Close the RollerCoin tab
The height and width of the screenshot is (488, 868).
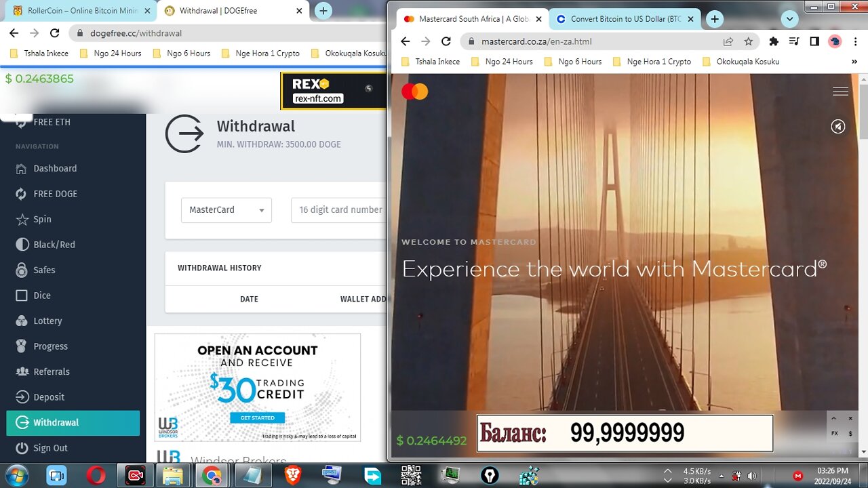pyautogui.click(x=147, y=11)
